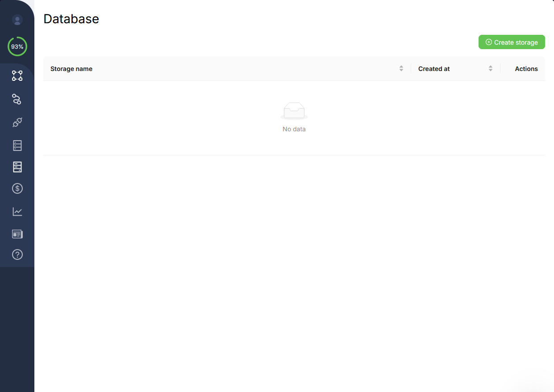This screenshot has width=554, height=392.
Task: Open the workflows section from the sidebar
Action: [17, 75]
